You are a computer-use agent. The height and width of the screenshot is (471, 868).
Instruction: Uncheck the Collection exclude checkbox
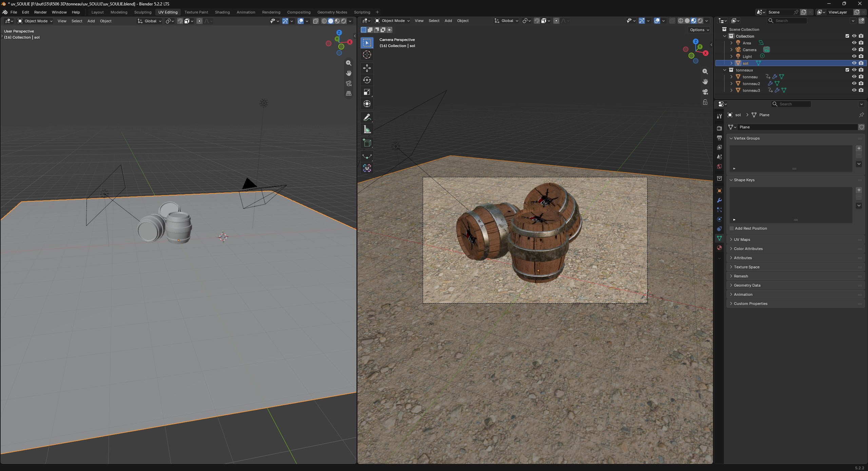[847, 36]
